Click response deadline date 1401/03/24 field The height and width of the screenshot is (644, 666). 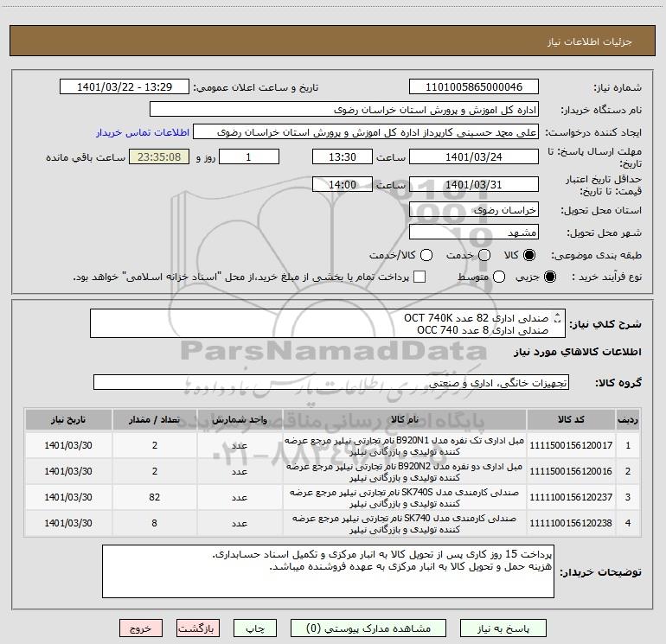(474, 156)
